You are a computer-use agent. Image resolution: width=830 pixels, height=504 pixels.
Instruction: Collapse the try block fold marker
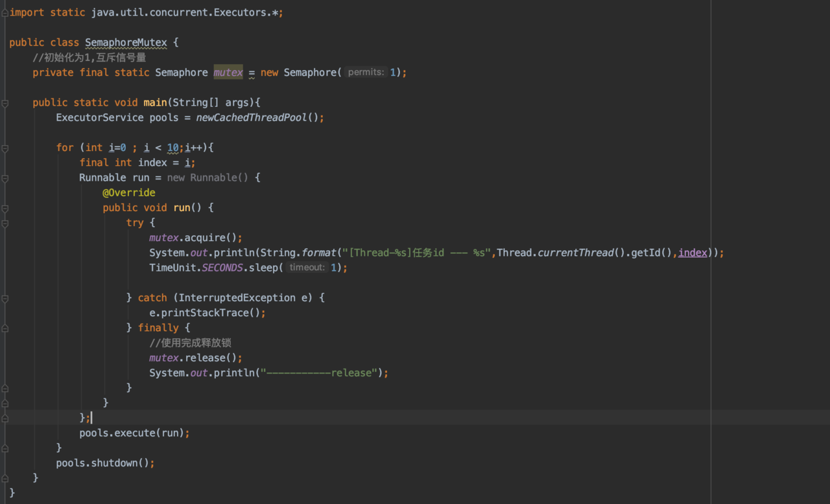coord(5,223)
